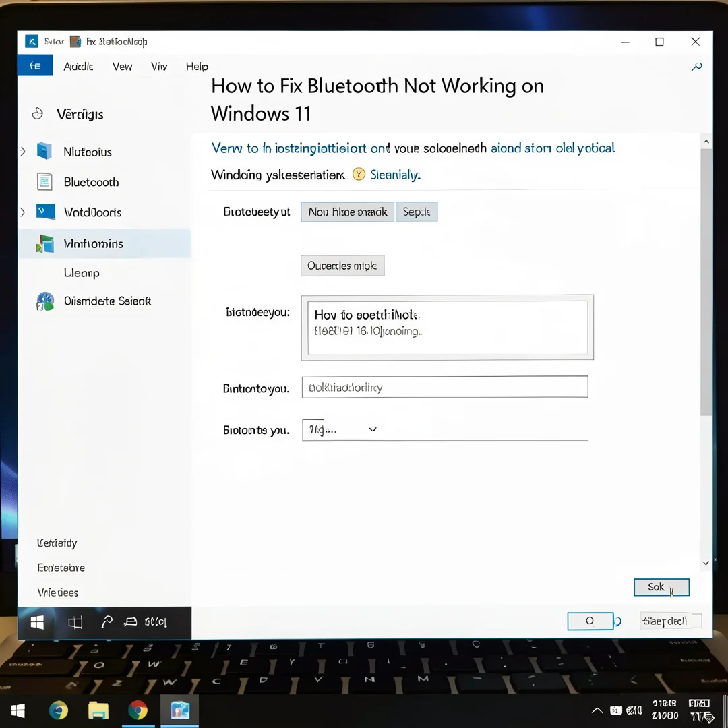Click the notification icon at taskbar right
The image size is (728, 728).
click(701, 710)
